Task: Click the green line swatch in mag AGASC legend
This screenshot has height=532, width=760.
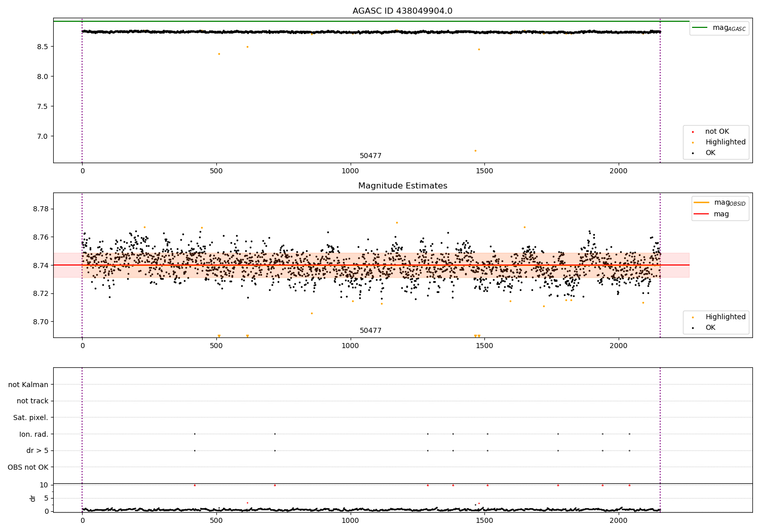Action: (700, 28)
